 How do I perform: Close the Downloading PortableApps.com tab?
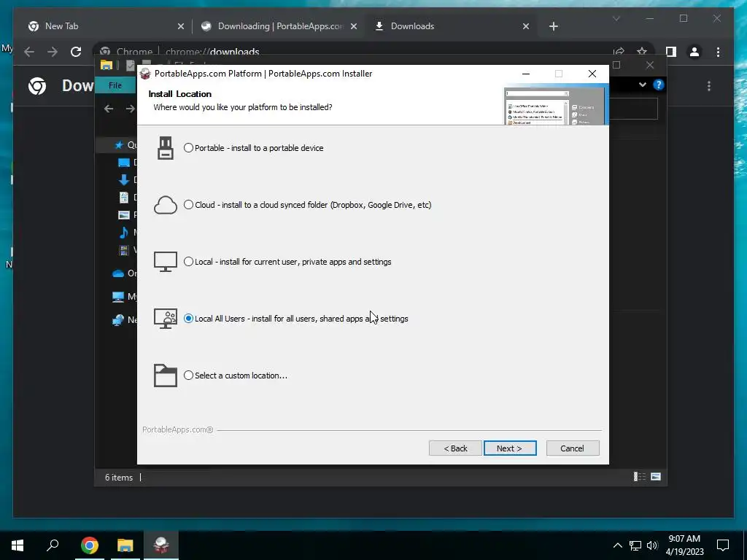coord(354,26)
